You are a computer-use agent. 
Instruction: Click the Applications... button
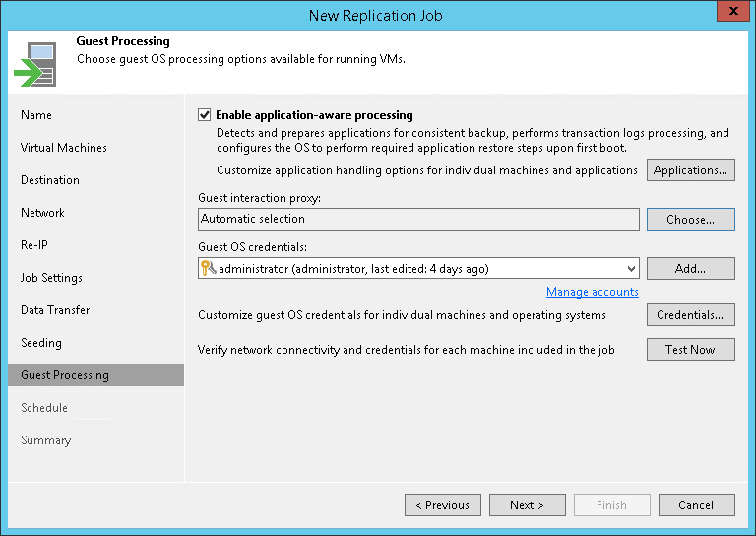tap(690, 170)
